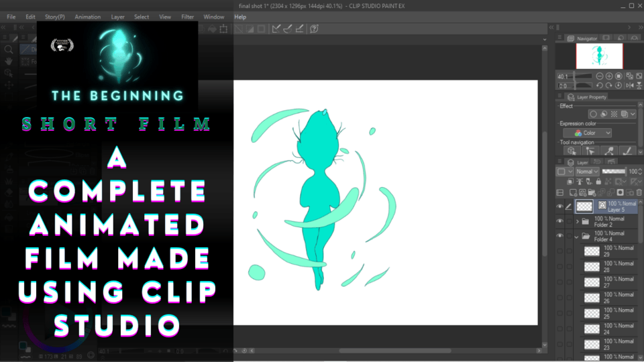
Task: Create a new layer folder
Action: 592,192
